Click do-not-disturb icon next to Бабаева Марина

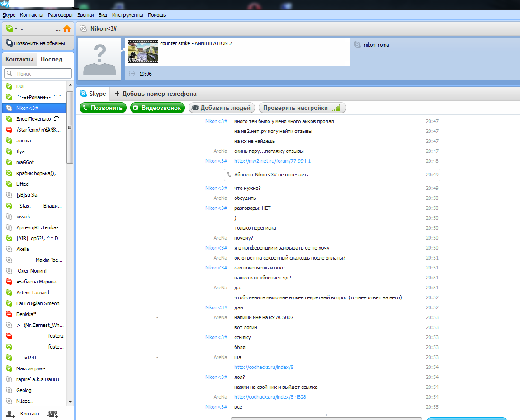(x=9, y=282)
